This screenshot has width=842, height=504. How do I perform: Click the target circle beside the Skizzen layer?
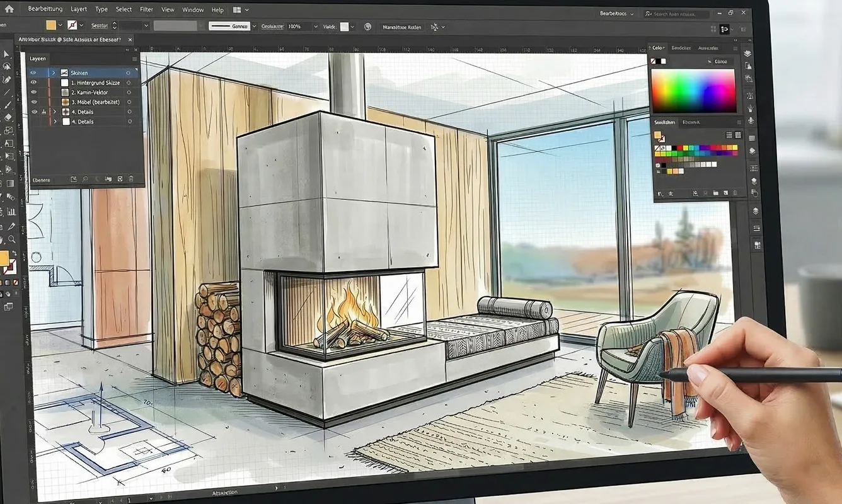point(129,72)
